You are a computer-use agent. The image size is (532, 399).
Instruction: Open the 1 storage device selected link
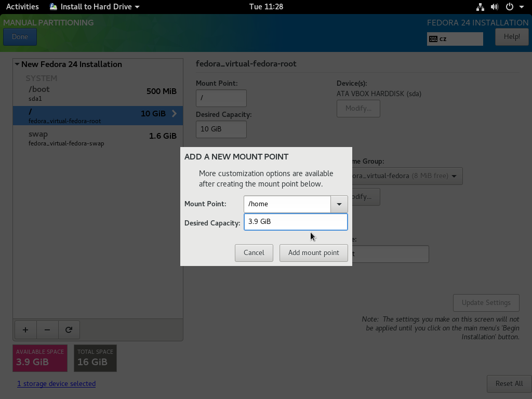(x=56, y=384)
